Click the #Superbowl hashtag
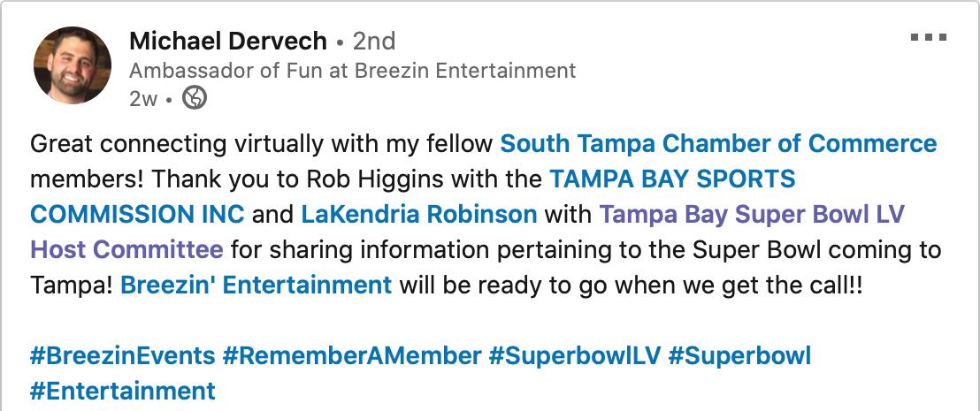The width and height of the screenshot is (980, 411). click(x=739, y=356)
